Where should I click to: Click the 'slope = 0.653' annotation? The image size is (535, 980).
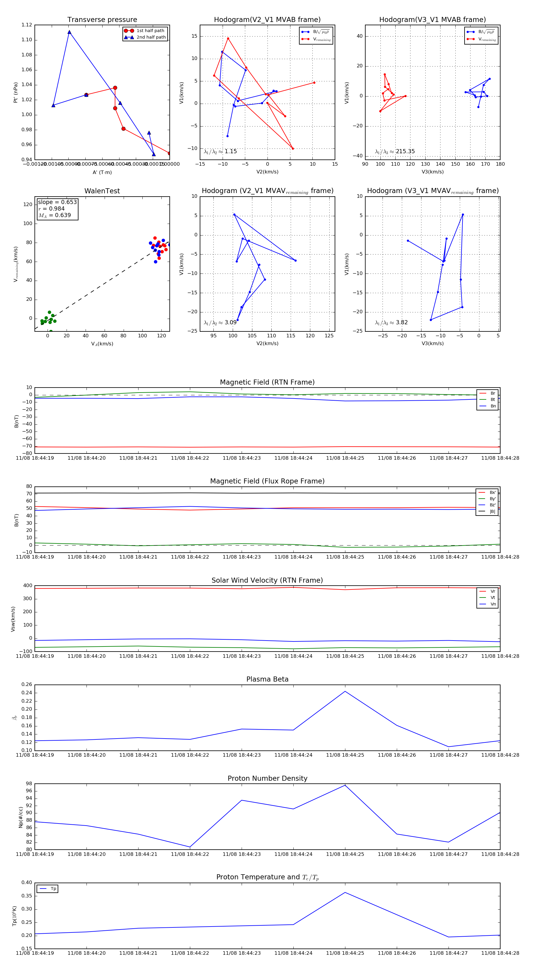click(57, 202)
